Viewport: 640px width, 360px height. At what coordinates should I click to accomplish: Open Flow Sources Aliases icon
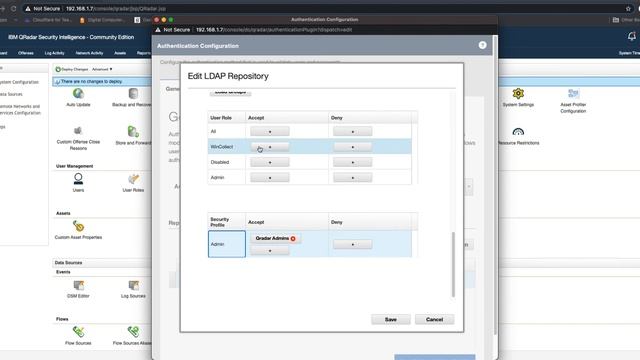click(133, 331)
